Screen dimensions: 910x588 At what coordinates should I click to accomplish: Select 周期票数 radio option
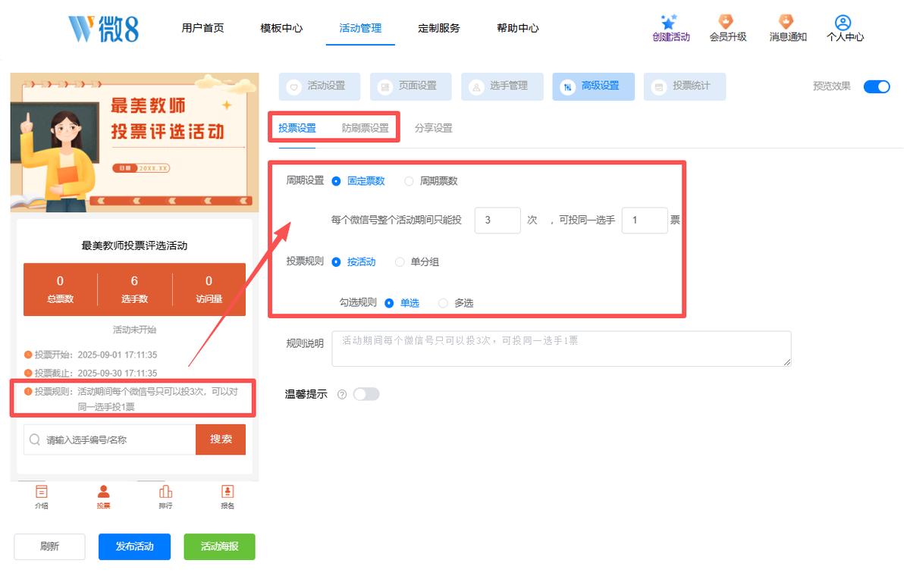[x=409, y=181]
